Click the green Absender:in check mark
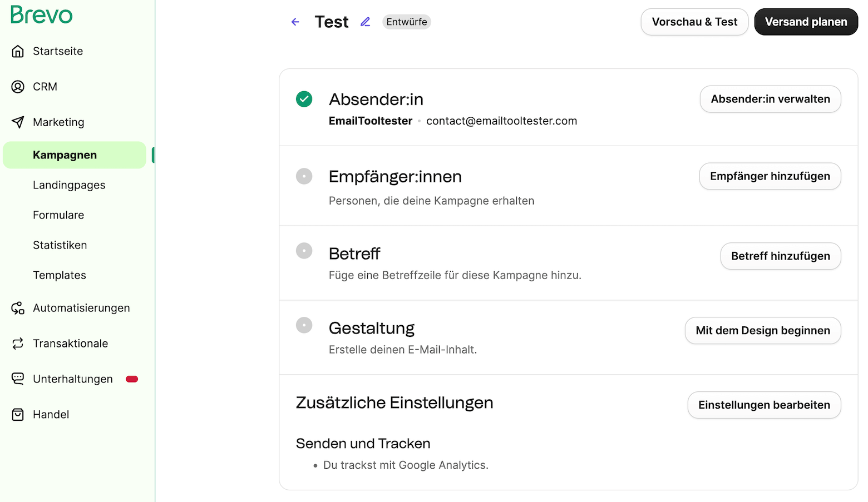The height and width of the screenshot is (502, 868). pyautogui.click(x=304, y=99)
